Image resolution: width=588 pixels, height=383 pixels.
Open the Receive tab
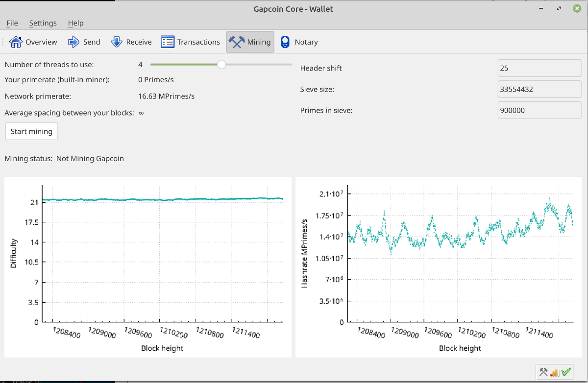coord(131,42)
